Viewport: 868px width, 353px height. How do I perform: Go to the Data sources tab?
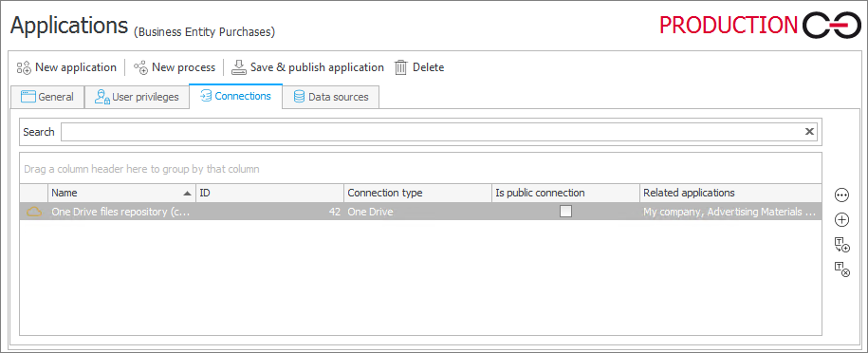tap(331, 97)
